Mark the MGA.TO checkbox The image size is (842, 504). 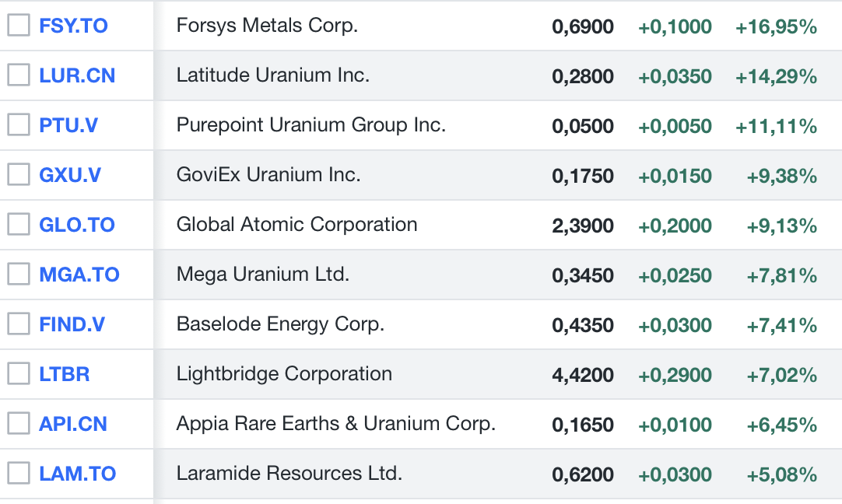(x=18, y=275)
